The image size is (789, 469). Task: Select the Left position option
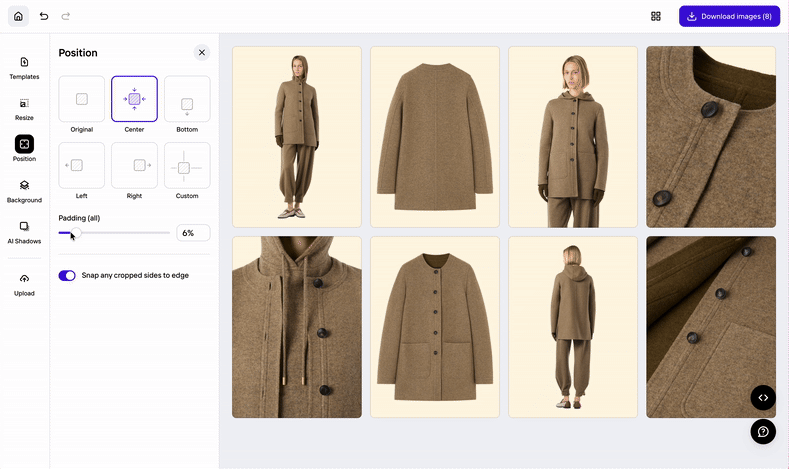82,165
